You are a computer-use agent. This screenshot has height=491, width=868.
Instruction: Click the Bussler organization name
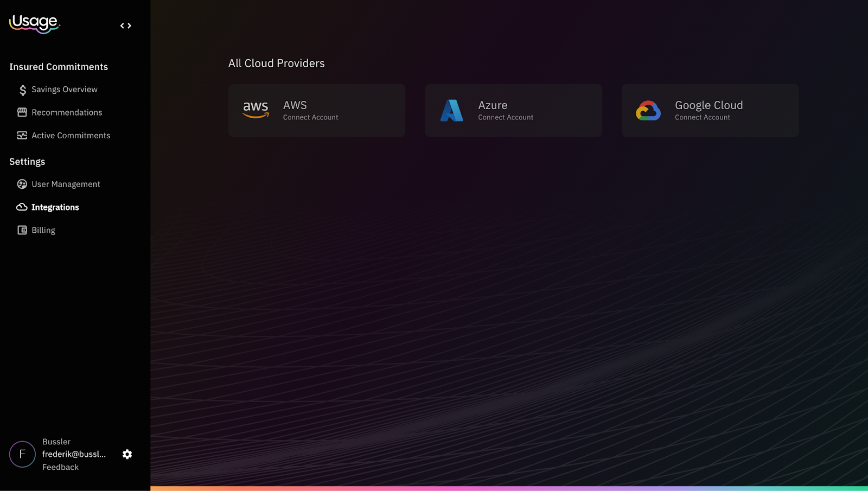[x=56, y=442]
